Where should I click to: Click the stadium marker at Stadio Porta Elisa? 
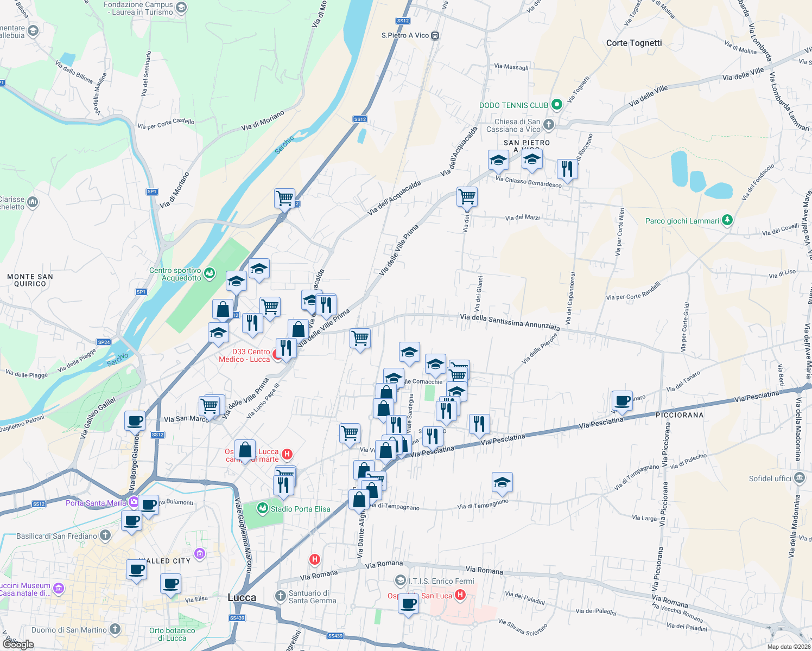click(x=263, y=509)
